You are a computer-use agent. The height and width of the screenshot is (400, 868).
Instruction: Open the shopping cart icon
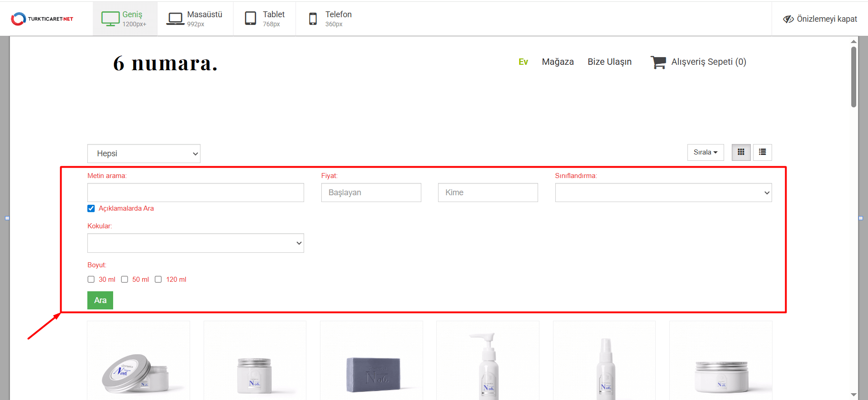point(658,62)
